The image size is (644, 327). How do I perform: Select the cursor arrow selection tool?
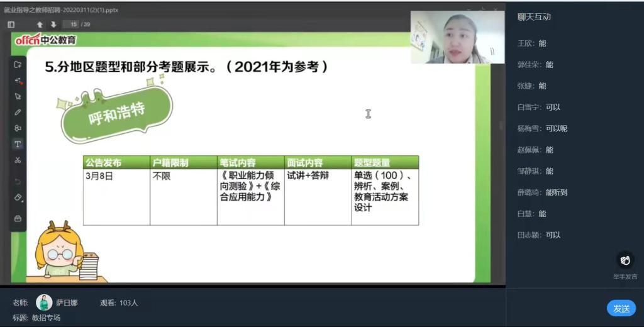18,96
